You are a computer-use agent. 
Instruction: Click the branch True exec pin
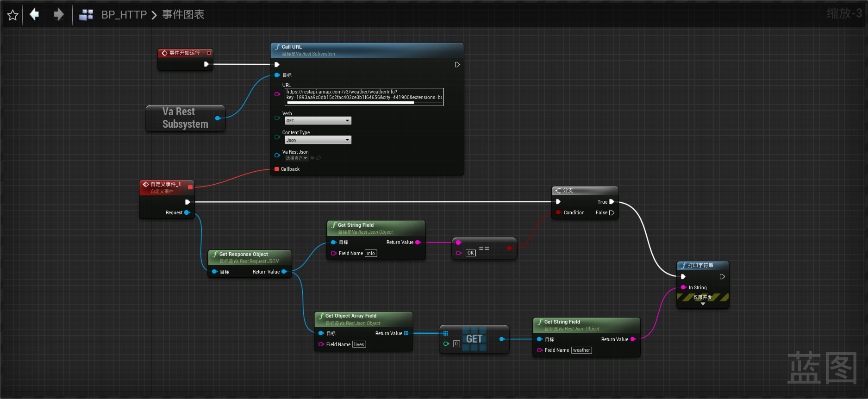coord(612,202)
